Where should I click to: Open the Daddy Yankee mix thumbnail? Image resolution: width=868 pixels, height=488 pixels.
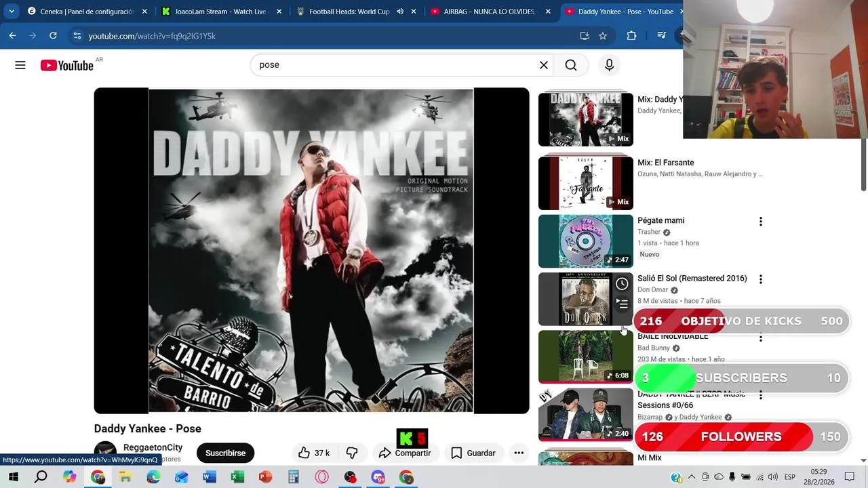pos(586,119)
